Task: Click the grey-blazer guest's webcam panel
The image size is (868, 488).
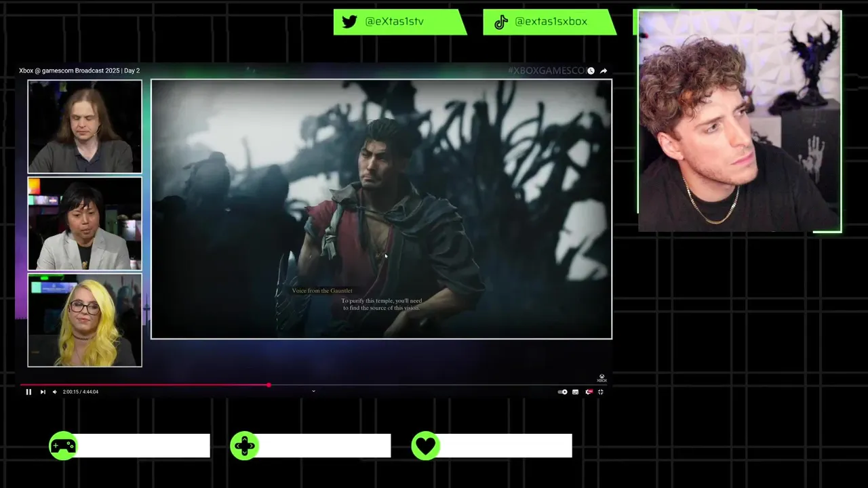Action: (85, 224)
